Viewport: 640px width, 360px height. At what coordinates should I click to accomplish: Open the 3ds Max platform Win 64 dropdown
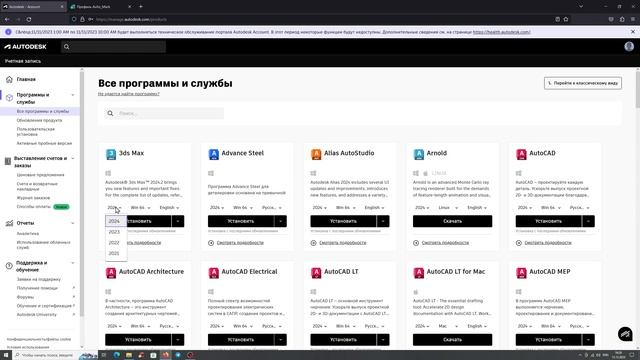pos(140,208)
